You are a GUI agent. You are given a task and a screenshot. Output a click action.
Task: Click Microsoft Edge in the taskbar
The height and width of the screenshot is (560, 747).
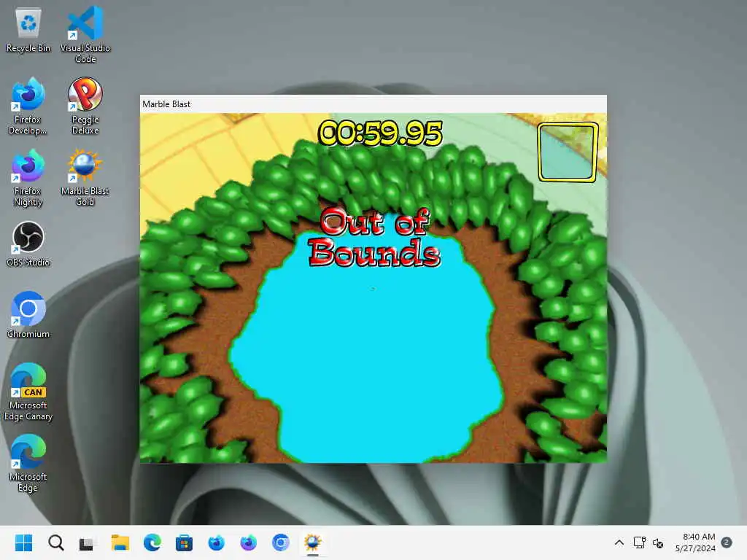click(152, 542)
